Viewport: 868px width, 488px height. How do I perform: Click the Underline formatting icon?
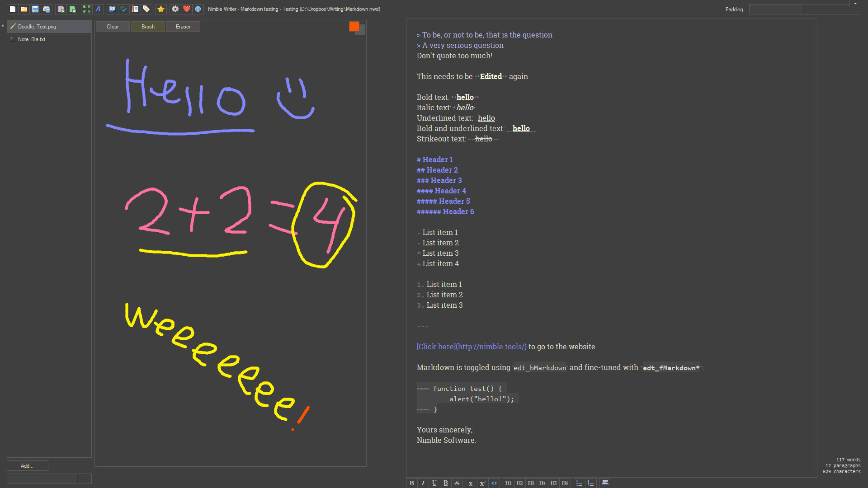(x=434, y=483)
